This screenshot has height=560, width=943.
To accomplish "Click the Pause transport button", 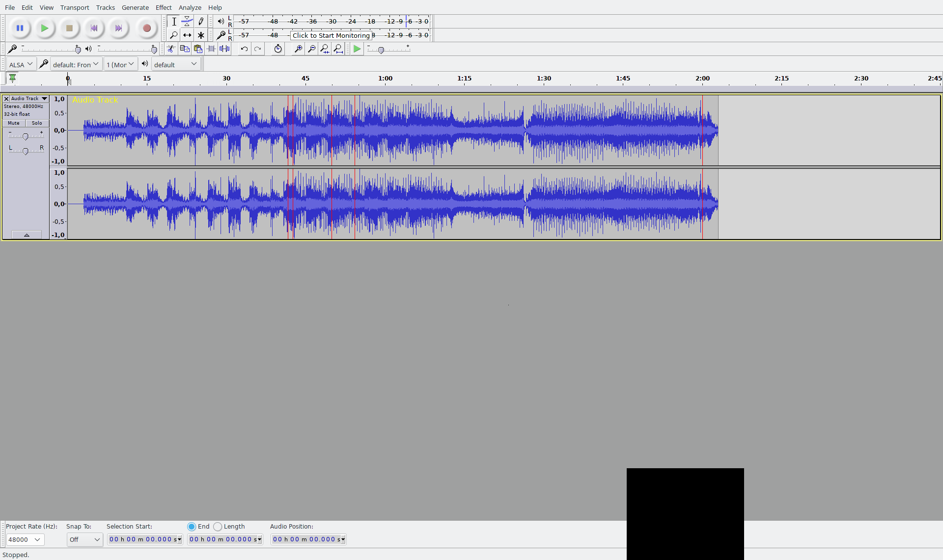I will (20, 28).
